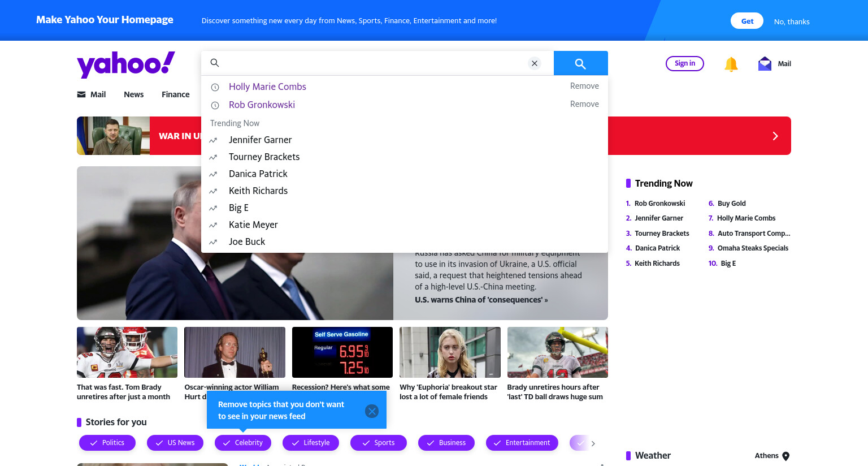Toggle the Celebrity topic chip
Viewport: 868px width, 466px height.
(243, 443)
